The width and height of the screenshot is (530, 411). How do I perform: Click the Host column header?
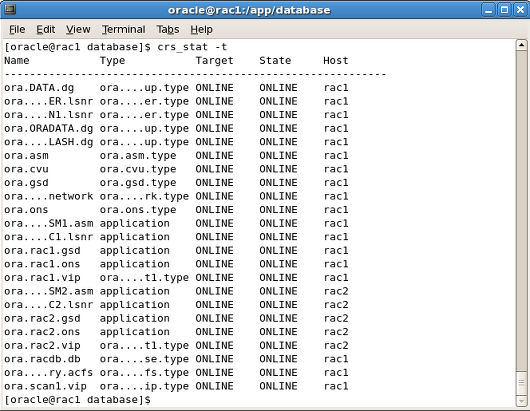[336, 61]
